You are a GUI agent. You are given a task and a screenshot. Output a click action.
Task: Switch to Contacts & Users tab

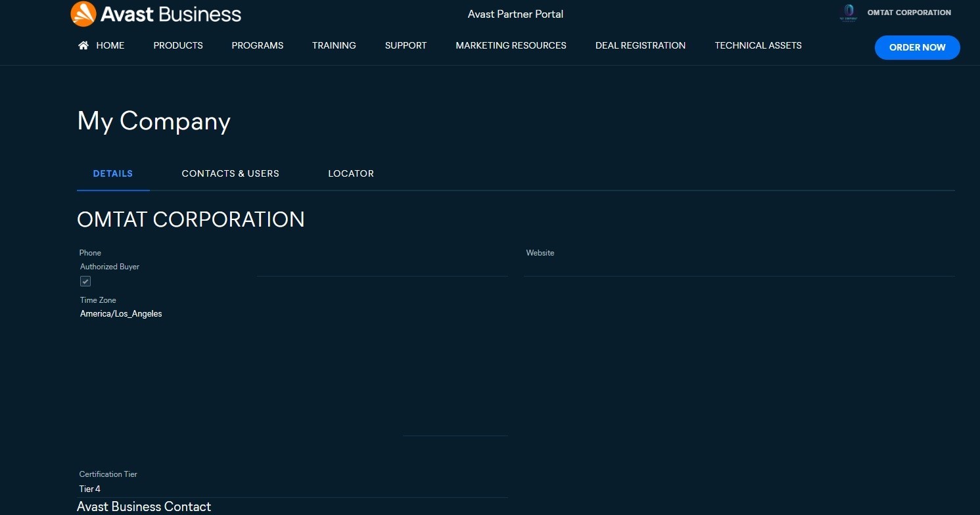pyautogui.click(x=231, y=173)
